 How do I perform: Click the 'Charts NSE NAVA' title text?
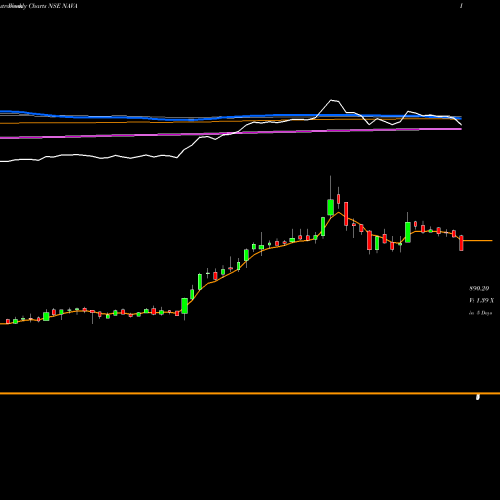(53, 6)
